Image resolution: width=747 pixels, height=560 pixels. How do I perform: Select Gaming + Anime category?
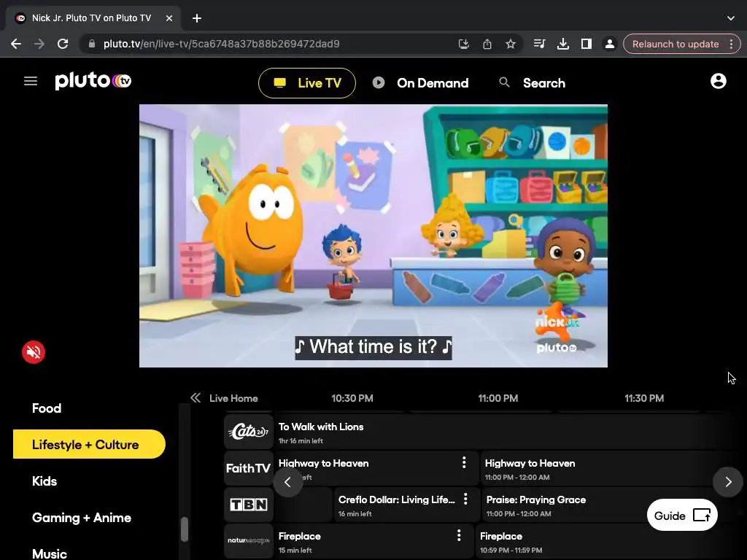82,518
